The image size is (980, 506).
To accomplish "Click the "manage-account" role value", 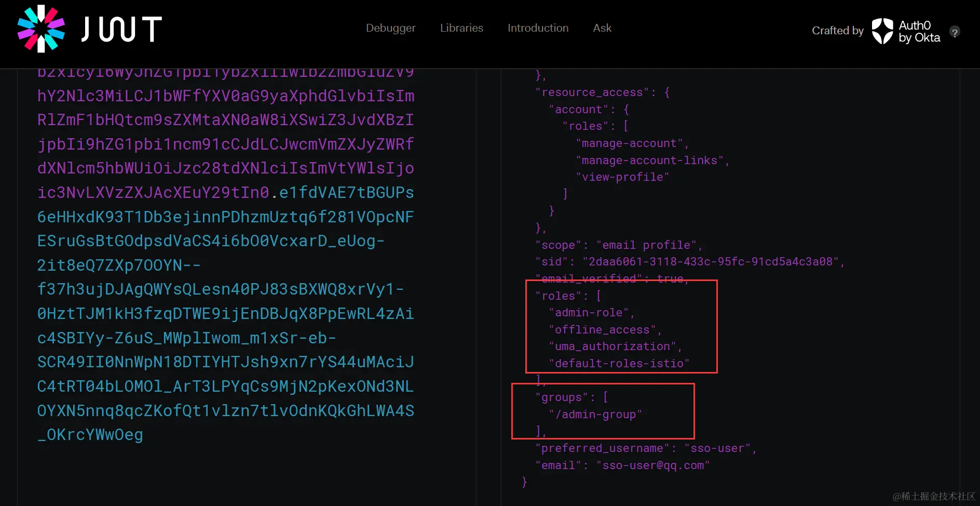I will click(x=629, y=143).
